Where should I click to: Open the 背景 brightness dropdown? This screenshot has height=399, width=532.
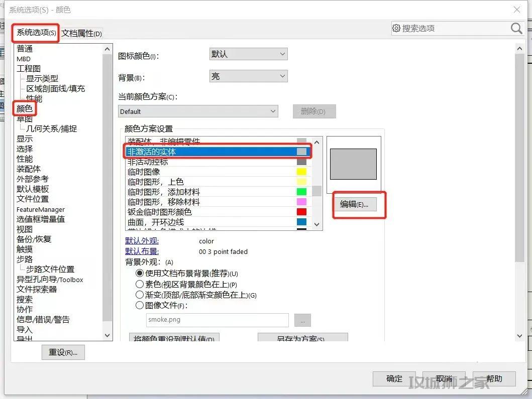[x=248, y=76]
